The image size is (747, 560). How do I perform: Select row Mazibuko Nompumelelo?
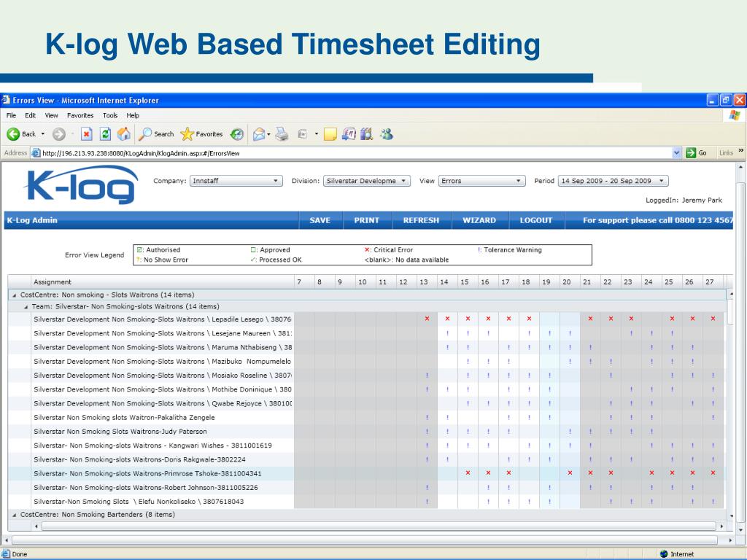365,362
